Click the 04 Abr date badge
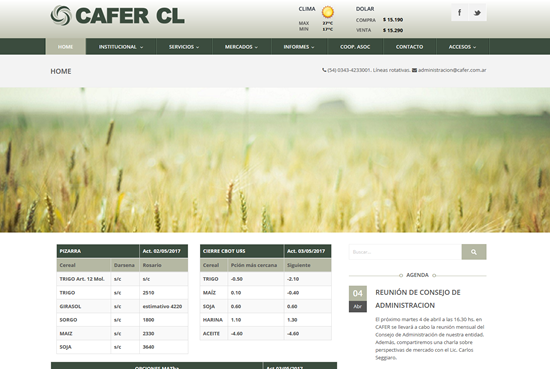550x369 pixels. coord(358,299)
